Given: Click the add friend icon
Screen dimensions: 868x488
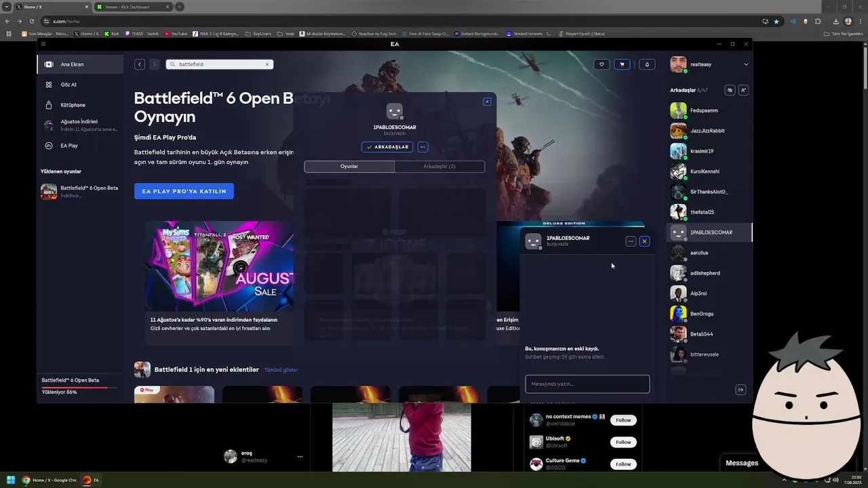Looking at the screenshot, I should pos(743,90).
